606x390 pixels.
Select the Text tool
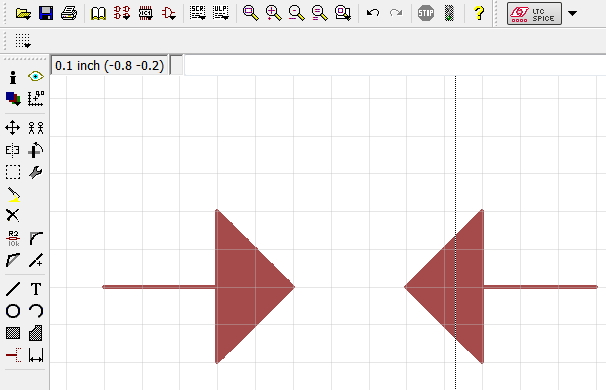pos(36,289)
